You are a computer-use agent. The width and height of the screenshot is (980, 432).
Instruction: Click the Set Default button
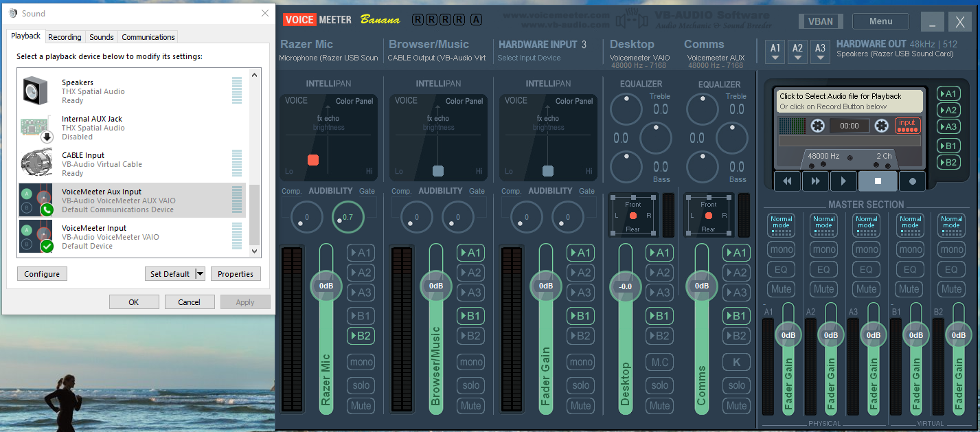point(170,274)
